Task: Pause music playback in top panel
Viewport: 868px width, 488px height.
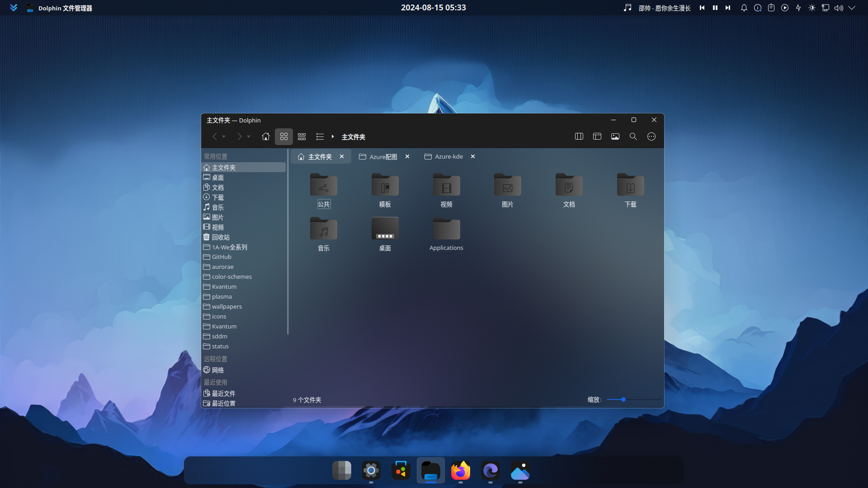Action: click(715, 8)
